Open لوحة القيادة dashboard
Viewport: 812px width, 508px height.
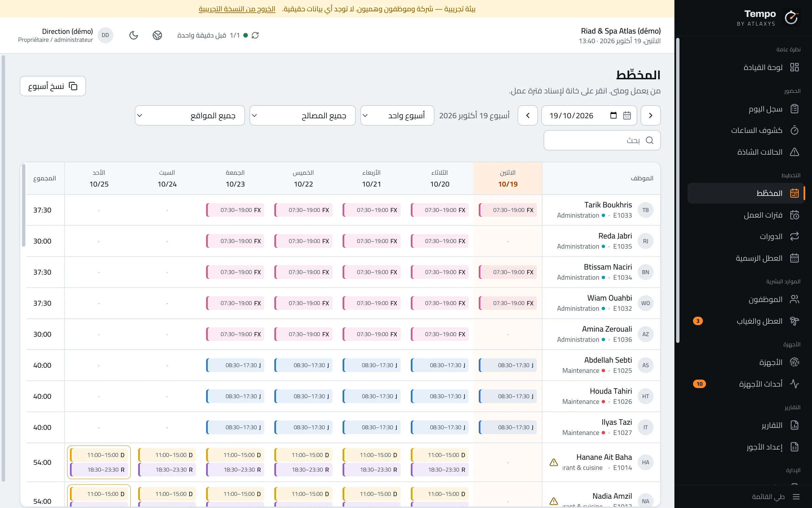pos(746,67)
